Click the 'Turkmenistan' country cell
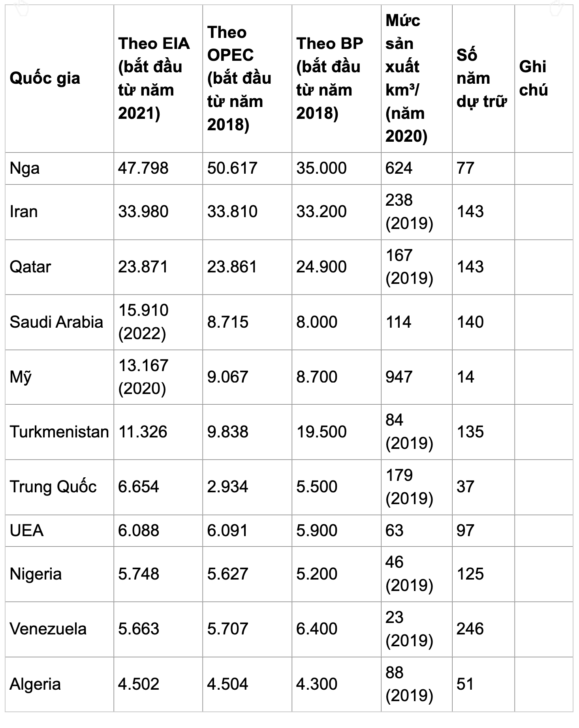 60,432
